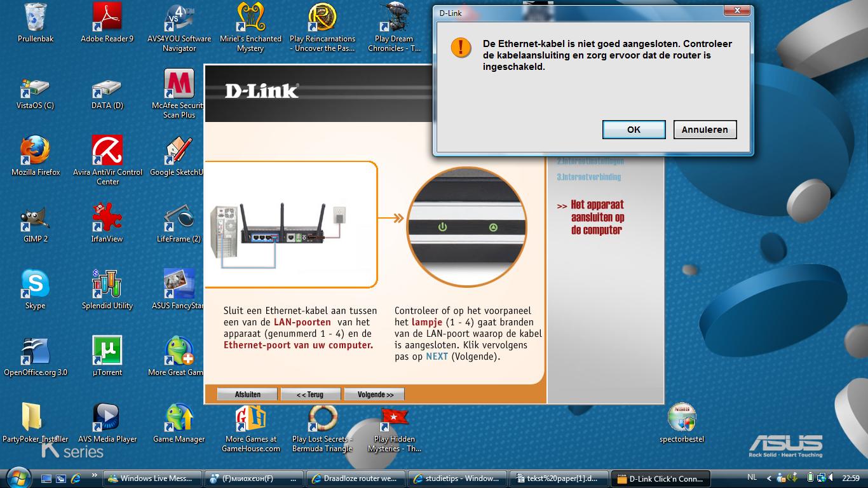This screenshot has height=488, width=868.
Task: Switch to (F)мiиакеυн(F) chat taskbar button
Action: coord(254,478)
